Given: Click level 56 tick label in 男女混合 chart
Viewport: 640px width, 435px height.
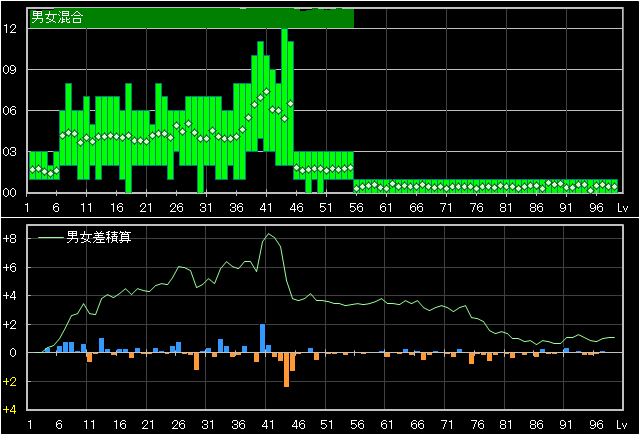Looking at the screenshot, I should pyautogui.click(x=356, y=208).
